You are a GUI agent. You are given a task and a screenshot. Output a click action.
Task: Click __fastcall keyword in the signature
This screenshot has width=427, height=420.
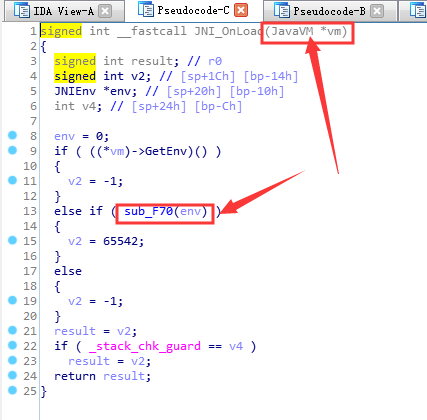point(152,31)
